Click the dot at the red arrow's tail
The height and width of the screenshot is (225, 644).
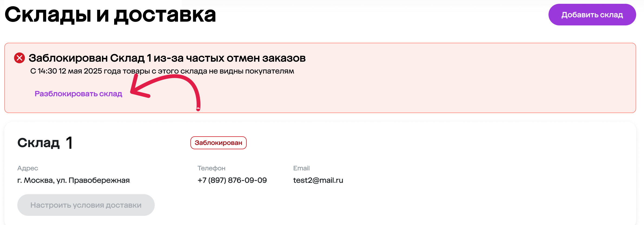(198, 109)
